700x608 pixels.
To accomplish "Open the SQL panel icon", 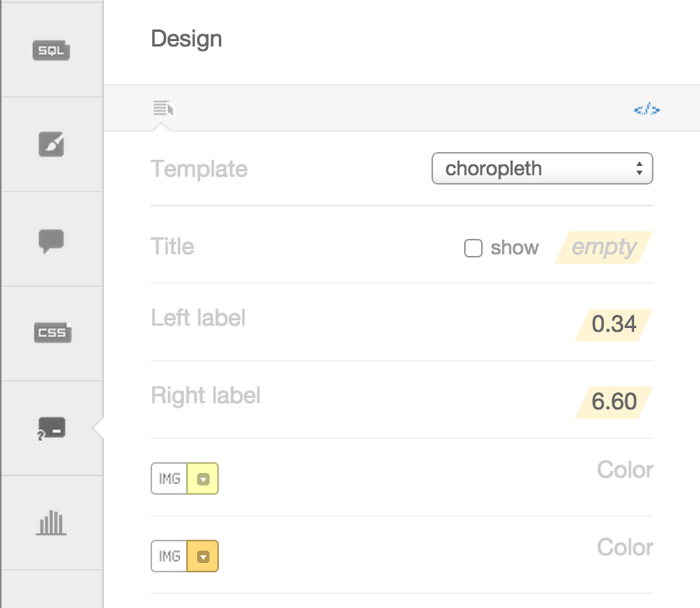I will [x=52, y=51].
